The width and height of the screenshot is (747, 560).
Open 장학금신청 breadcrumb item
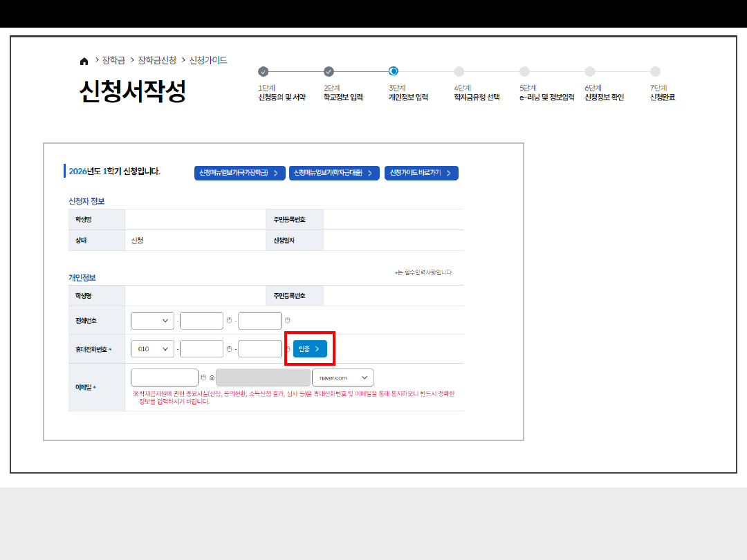[157, 61]
